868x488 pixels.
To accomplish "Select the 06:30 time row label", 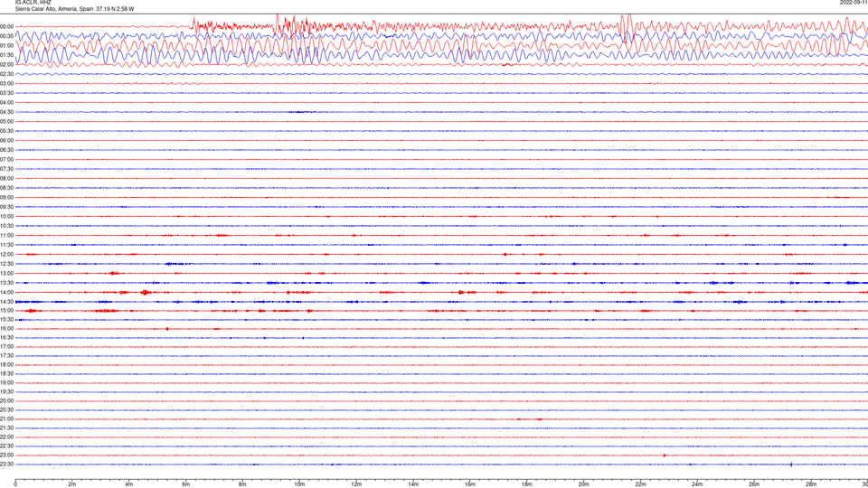I will 6,149.
